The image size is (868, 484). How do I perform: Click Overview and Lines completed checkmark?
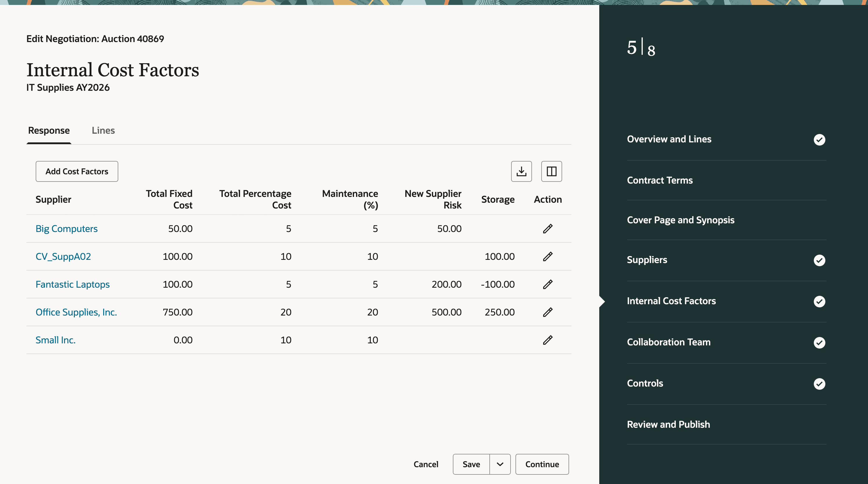tap(819, 139)
